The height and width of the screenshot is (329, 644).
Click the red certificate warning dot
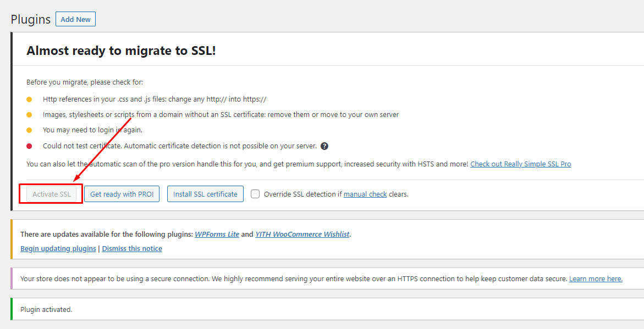(x=29, y=146)
